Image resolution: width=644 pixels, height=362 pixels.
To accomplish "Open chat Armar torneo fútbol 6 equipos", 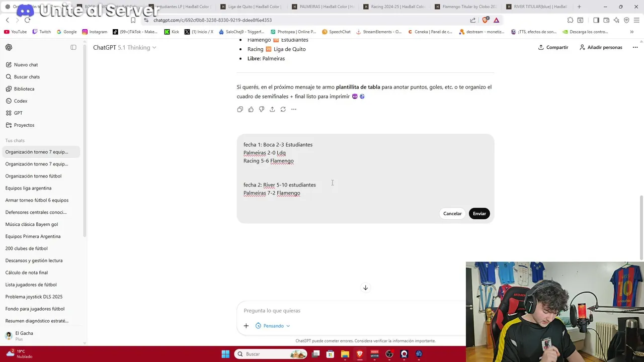I will pyautogui.click(x=42, y=200).
